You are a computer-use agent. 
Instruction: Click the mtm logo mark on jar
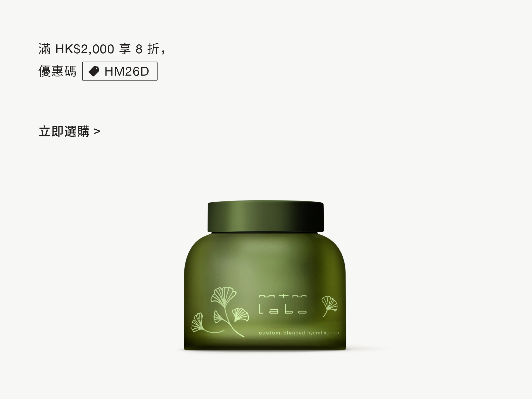[x=283, y=296]
